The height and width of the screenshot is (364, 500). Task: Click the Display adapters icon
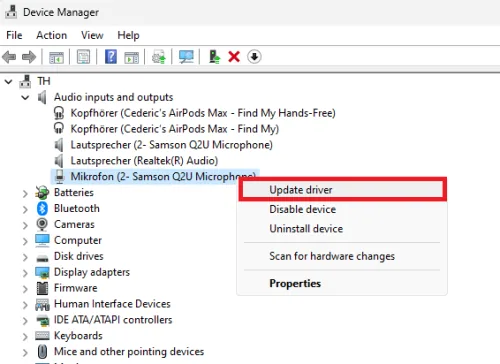(42, 273)
